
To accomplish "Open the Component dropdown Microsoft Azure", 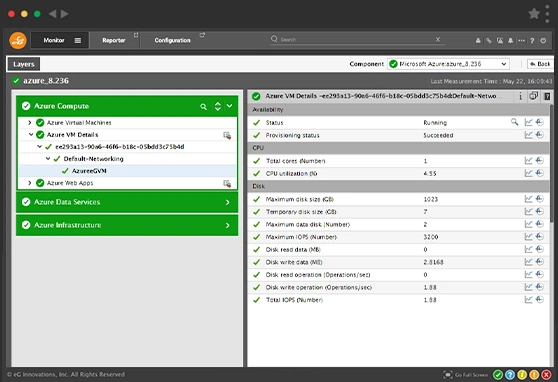I will [448, 64].
